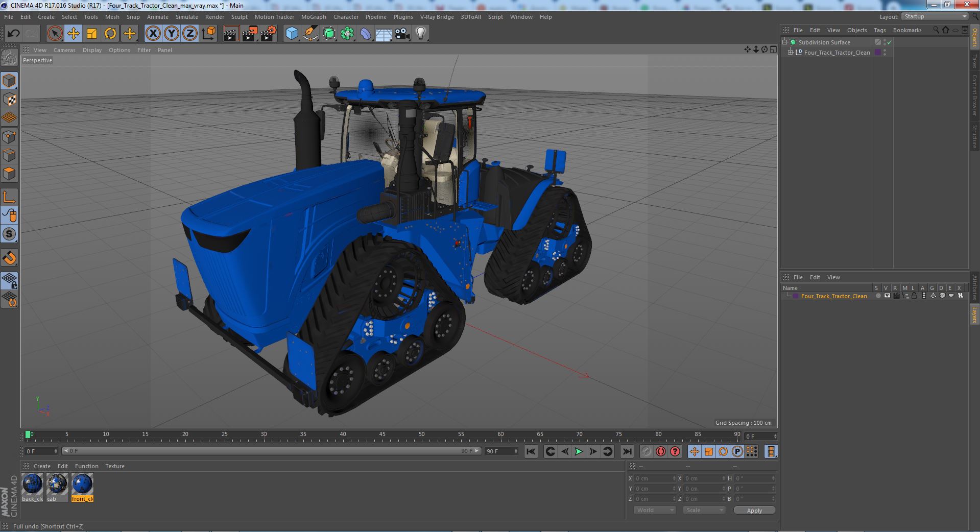Open material manager Texture menu
Viewport: 980px width, 532px height.
(115, 466)
